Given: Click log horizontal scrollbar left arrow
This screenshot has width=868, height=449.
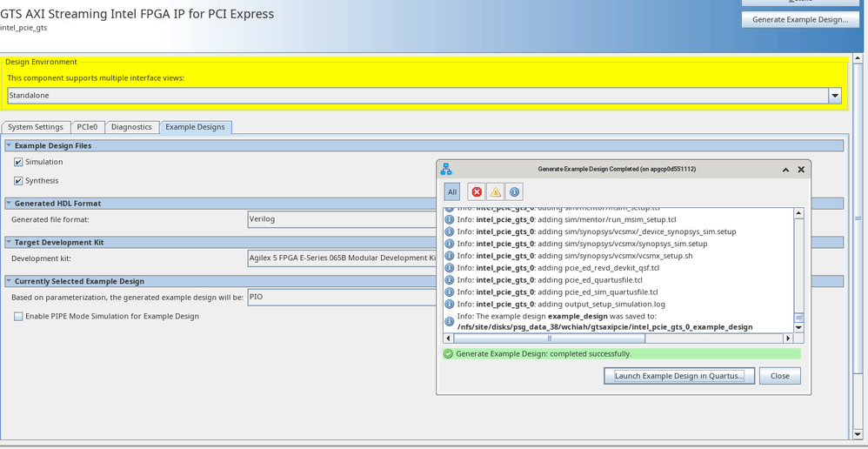Looking at the screenshot, I should [x=448, y=338].
